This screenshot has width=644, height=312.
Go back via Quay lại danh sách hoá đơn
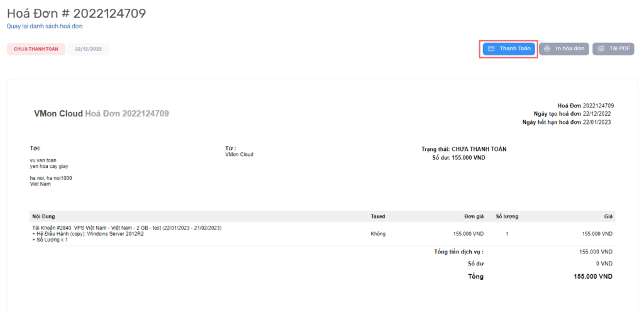click(45, 26)
